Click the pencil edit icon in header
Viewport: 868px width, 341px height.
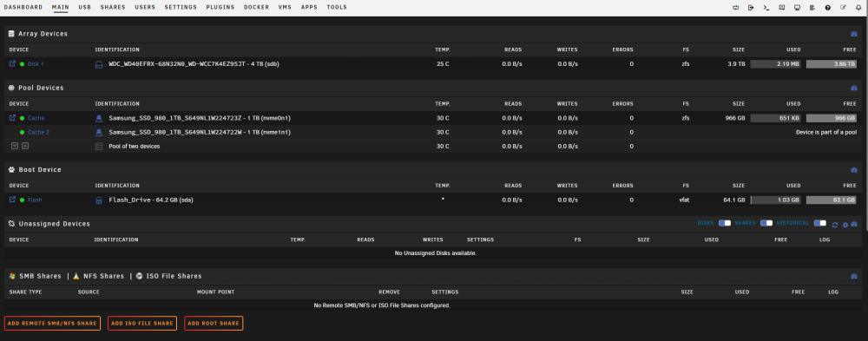click(x=843, y=8)
